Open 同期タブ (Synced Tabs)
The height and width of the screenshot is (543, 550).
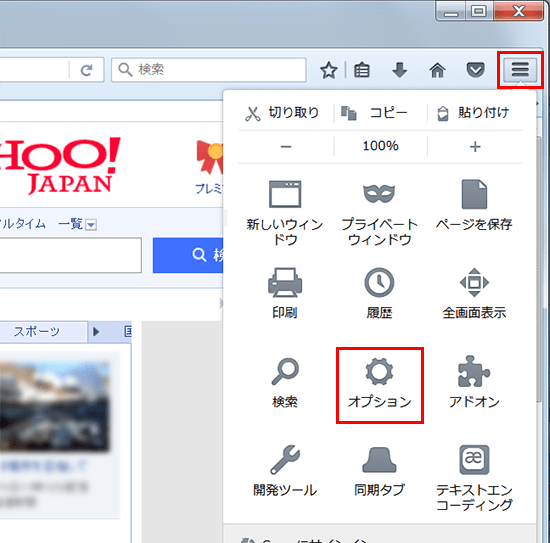(380, 471)
